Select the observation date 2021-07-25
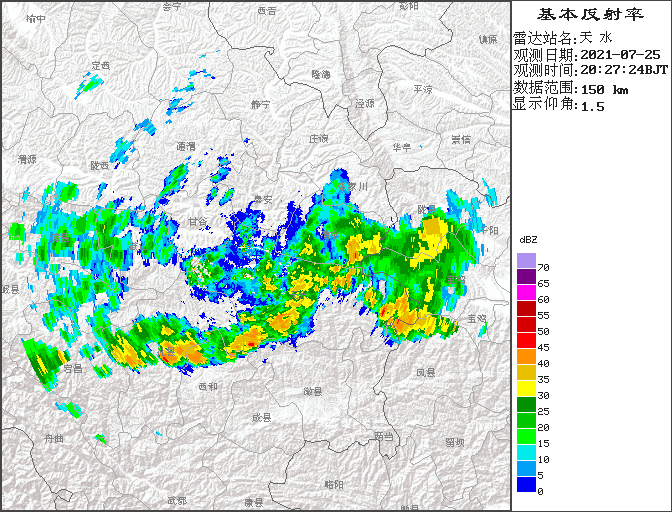The height and width of the screenshot is (512, 672). pyautogui.click(x=620, y=54)
